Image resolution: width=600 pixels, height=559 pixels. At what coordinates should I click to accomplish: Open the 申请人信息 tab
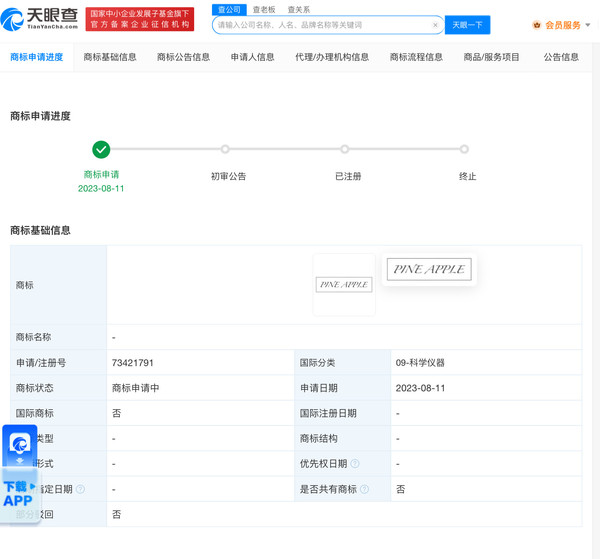pyautogui.click(x=253, y=57)
